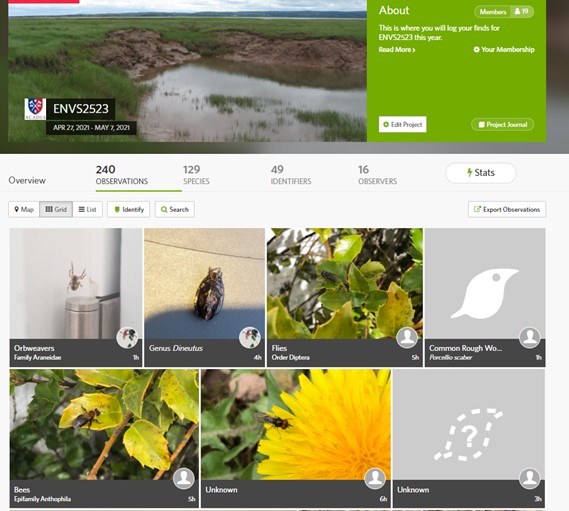Open the Members count badge

click(504, 12)
